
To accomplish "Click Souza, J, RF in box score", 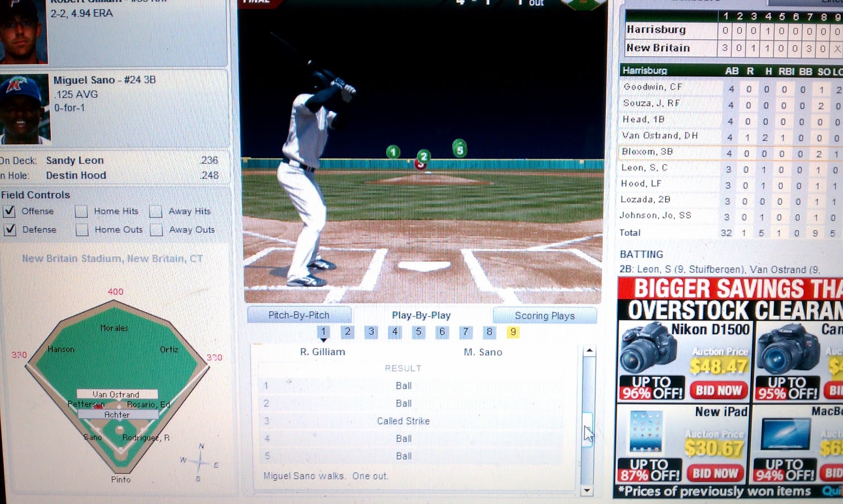I will [x=652, y=103].
